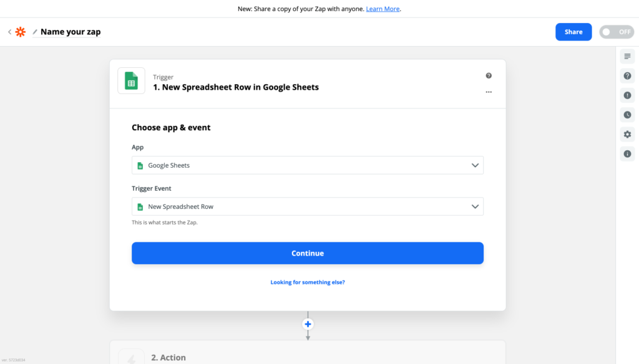Open the Zap notes panel icon

(x=627, y=56)
